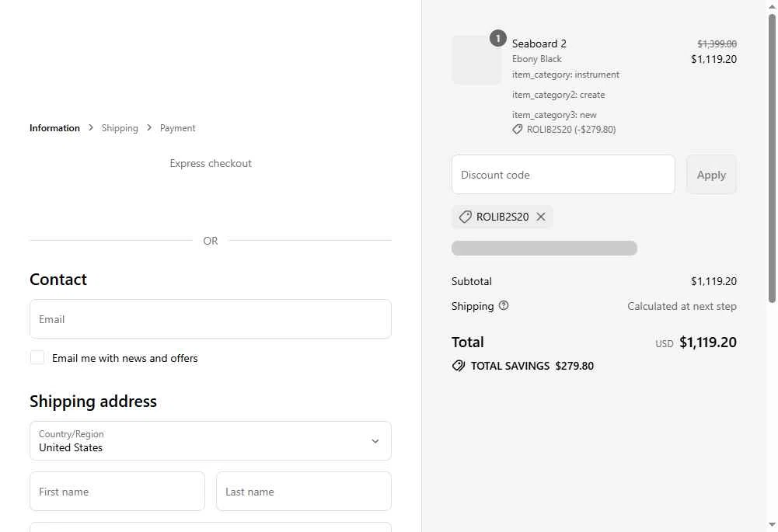Click the Contact heading
The height and width of the screenshot is (532, 778).
pos(58,280)
